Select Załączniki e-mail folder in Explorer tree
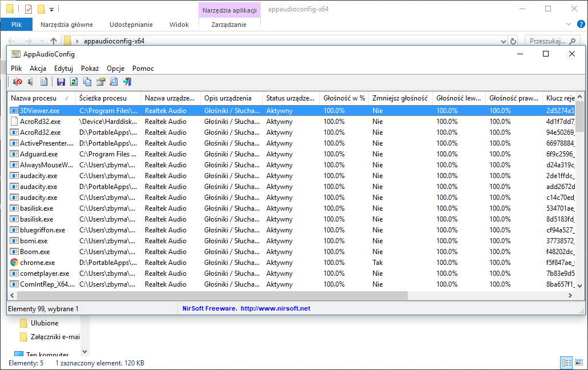The height and width of the screenshot is (370, 588). point(50,337)
